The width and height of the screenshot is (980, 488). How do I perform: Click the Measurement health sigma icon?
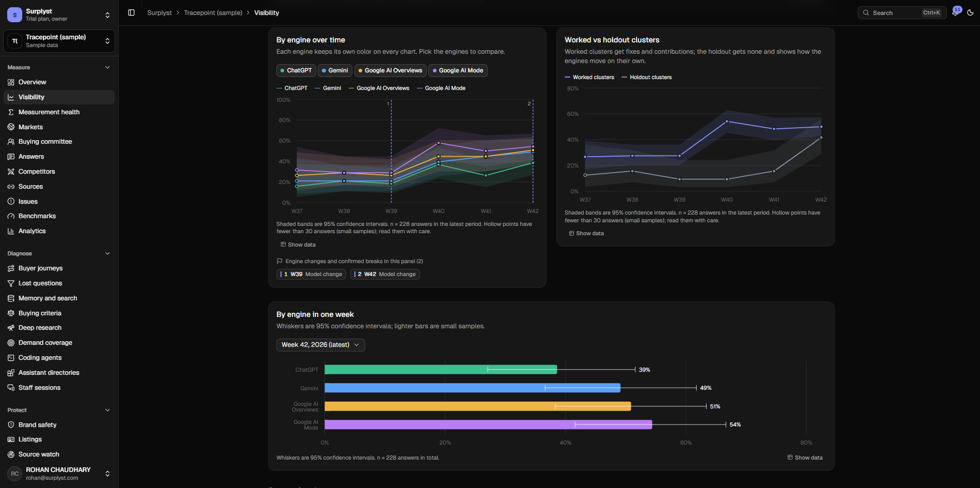tap(11, 112)
